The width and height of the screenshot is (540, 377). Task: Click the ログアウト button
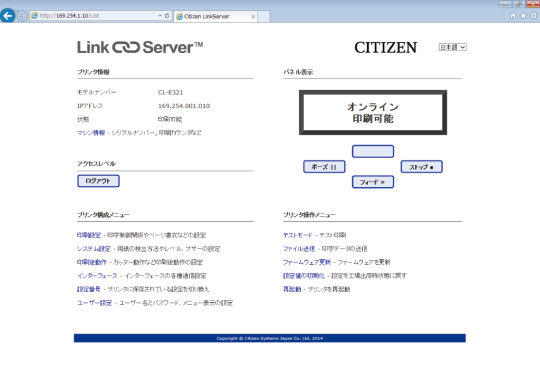pos(98,181)
